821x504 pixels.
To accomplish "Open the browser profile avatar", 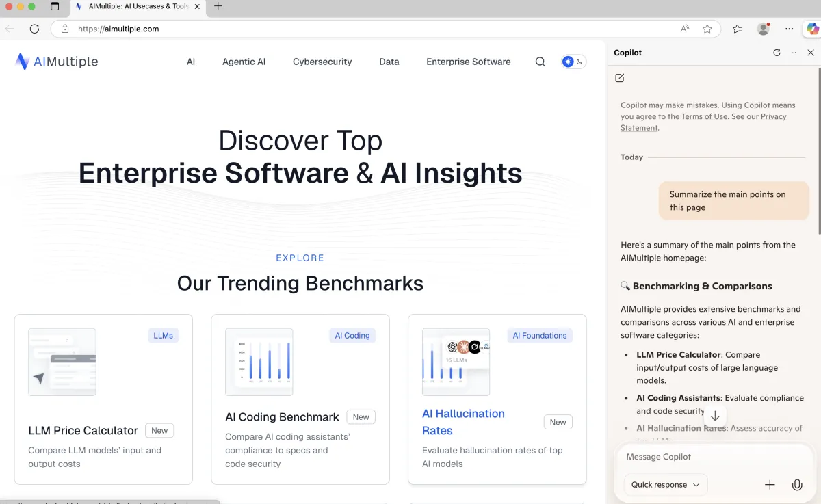I will (x=764, y=29).
